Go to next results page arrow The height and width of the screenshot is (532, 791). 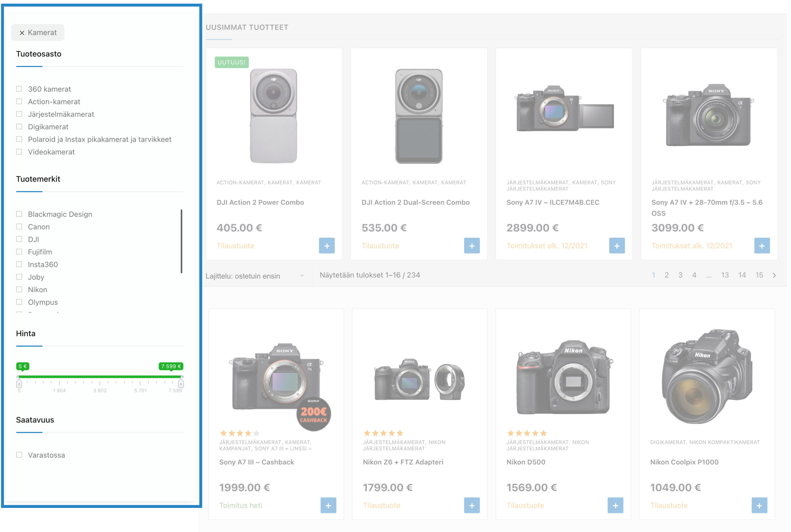pyautogui.click(x=774, y=275)
